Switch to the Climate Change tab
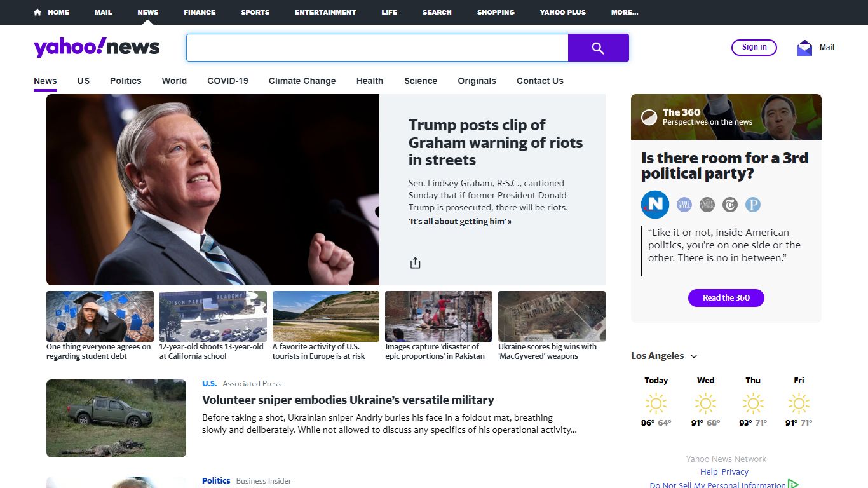Viewport: 868px width, 488px height. pos(302,81)
